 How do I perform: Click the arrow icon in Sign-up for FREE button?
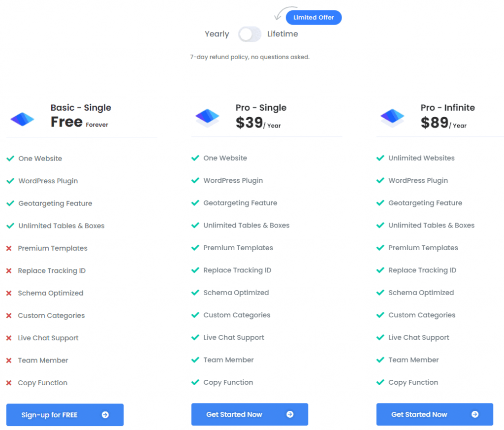(105, 415)
